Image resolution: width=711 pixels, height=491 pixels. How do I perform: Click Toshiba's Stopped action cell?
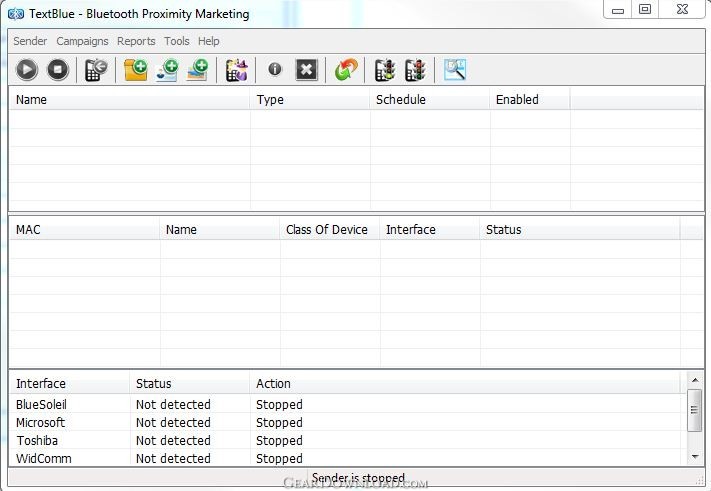279,441
